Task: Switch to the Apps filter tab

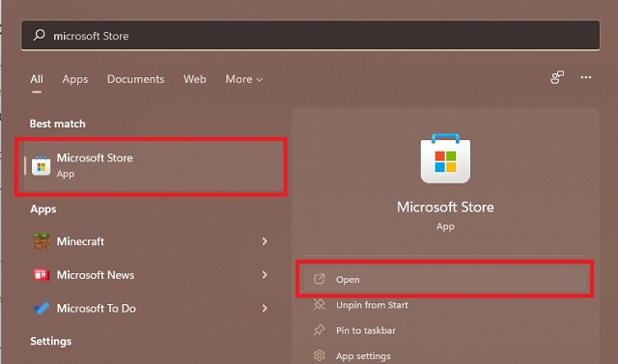Action: tap(75, 79)
